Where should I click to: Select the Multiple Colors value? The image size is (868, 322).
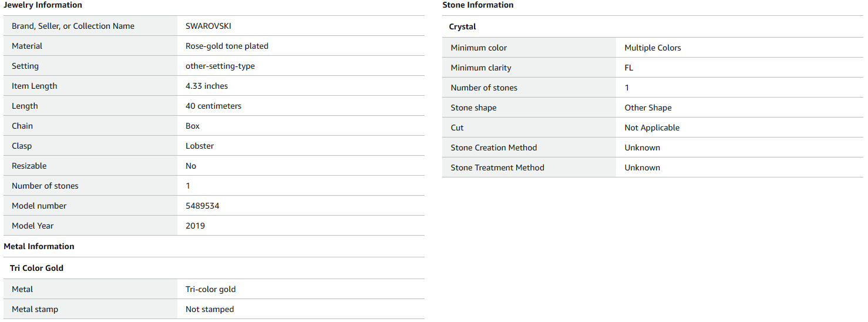pos(652,48)
